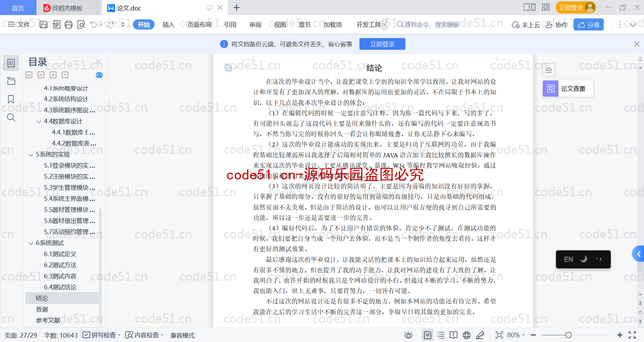The height and width of the screenshot is (342, 644).
Task: Select 6.2测试方法 in the outline
Action: [60, 265]
